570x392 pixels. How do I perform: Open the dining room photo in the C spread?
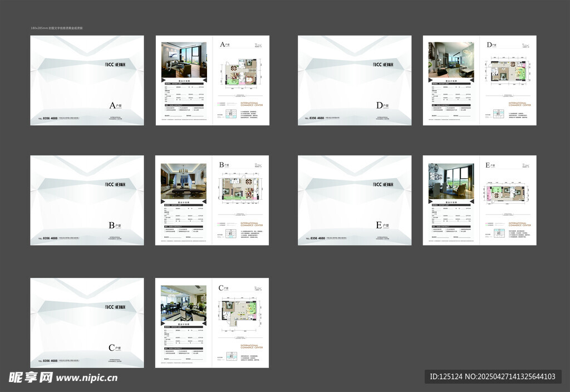(x=184, y=303)
